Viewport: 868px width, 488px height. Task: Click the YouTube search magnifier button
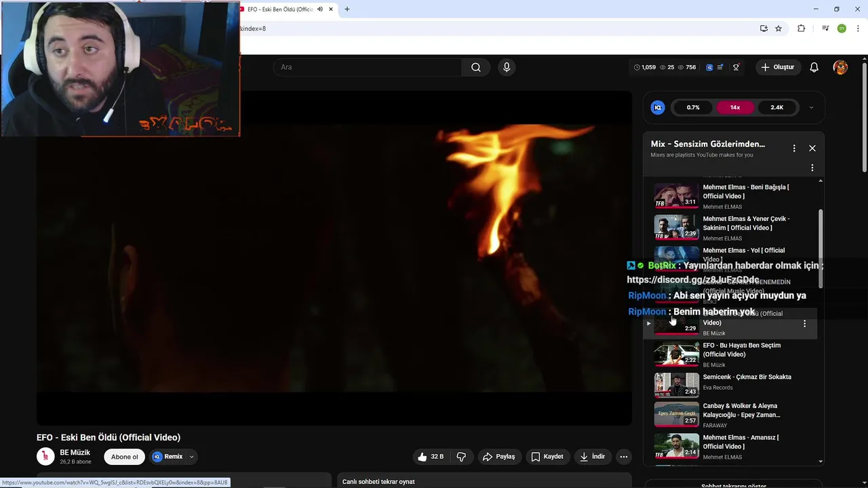475,67
